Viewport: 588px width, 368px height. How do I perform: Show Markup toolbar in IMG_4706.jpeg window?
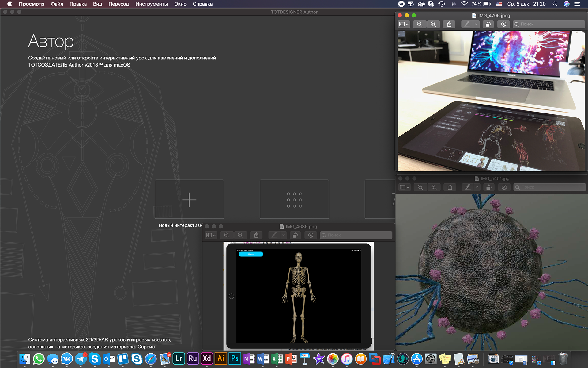pos(504,24)
